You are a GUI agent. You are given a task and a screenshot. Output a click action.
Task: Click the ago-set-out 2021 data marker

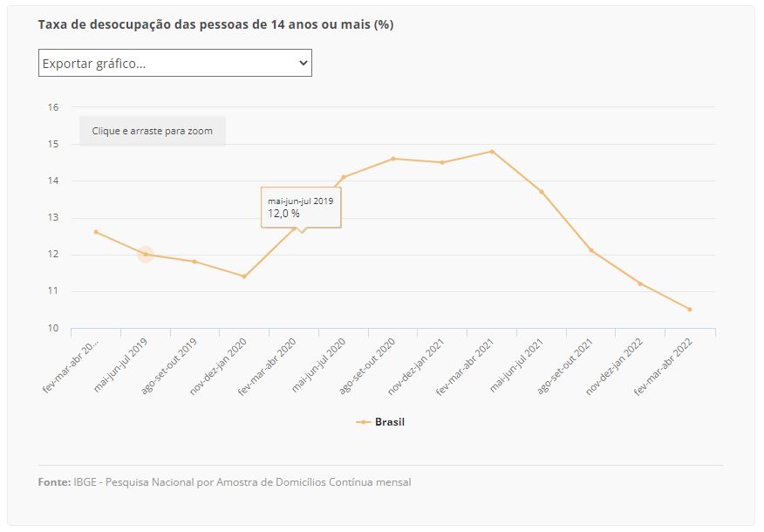coord(591,249)
